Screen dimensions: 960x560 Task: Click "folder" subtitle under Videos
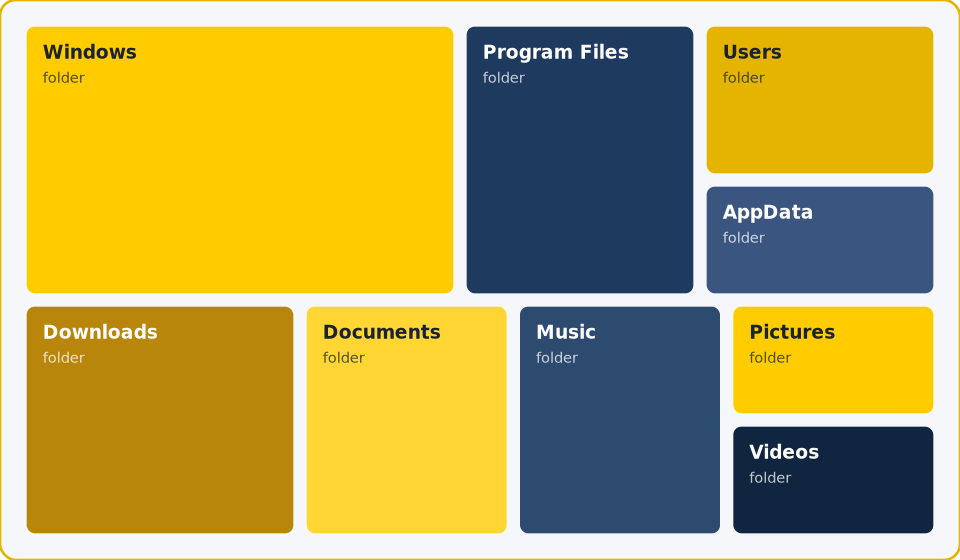pyautogui.click(x=770, y=477)
